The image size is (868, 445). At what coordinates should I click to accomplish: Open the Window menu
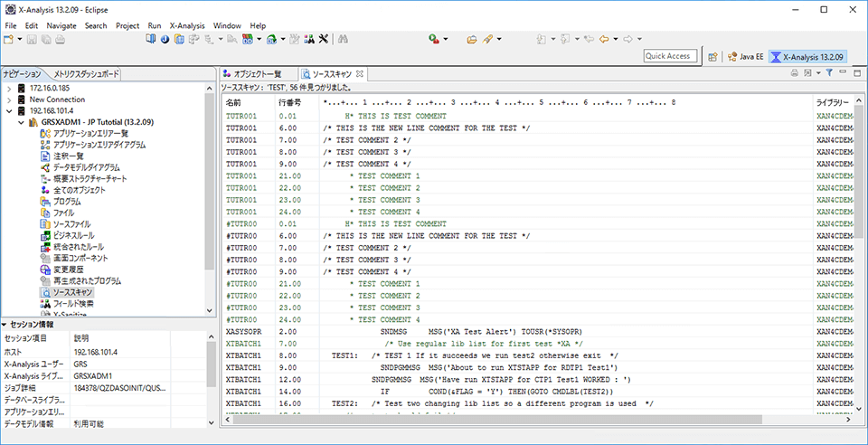click(x=227, y=25)
